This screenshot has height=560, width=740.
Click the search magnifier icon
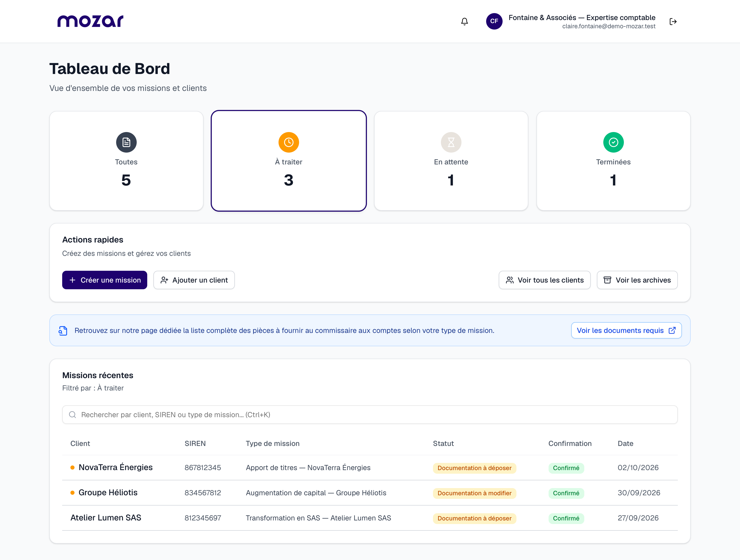72,415
